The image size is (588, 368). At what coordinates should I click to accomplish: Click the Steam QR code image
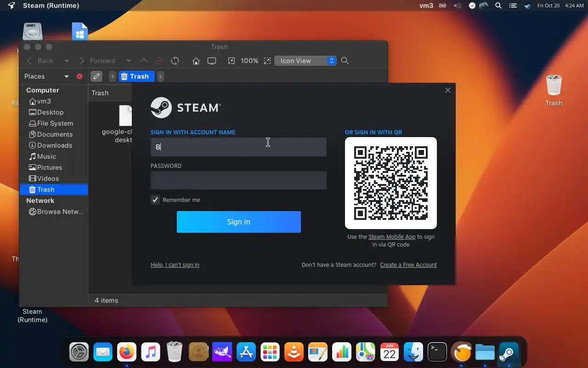coord(391,183)
